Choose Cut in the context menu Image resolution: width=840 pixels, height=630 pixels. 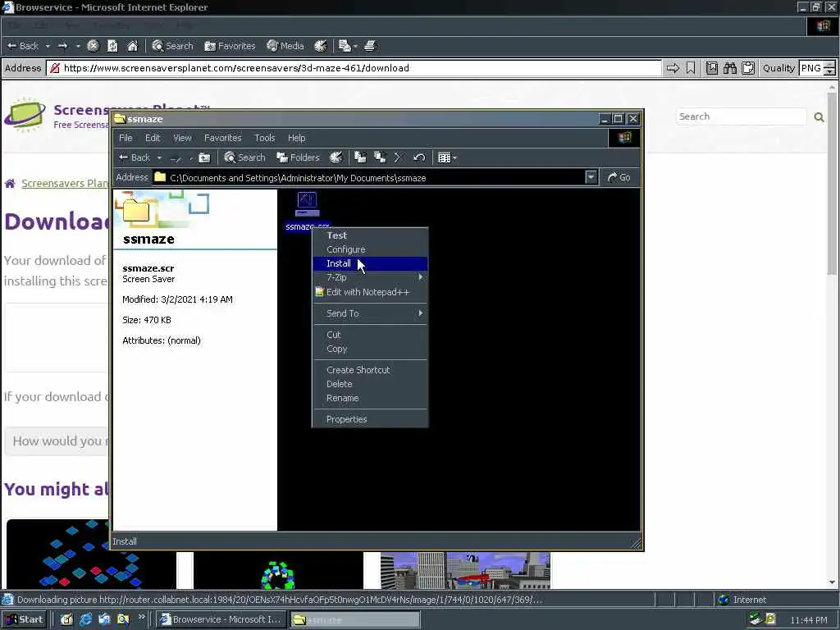click(x=370, y=335)
